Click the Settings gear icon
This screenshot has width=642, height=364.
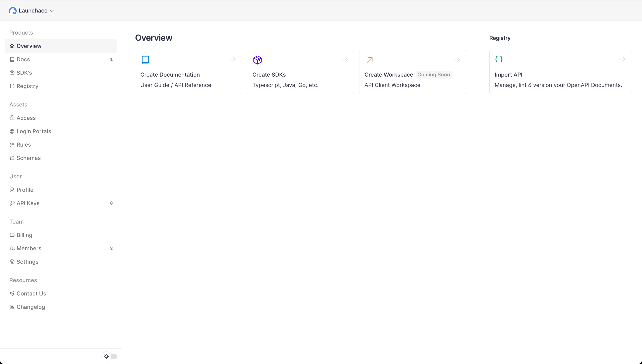click(12, 262)
